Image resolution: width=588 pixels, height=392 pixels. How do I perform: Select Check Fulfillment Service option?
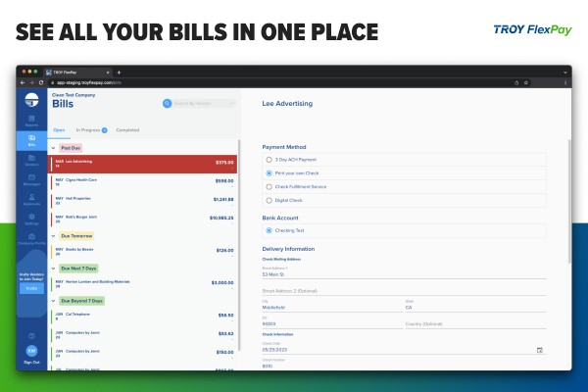point(269,187)
